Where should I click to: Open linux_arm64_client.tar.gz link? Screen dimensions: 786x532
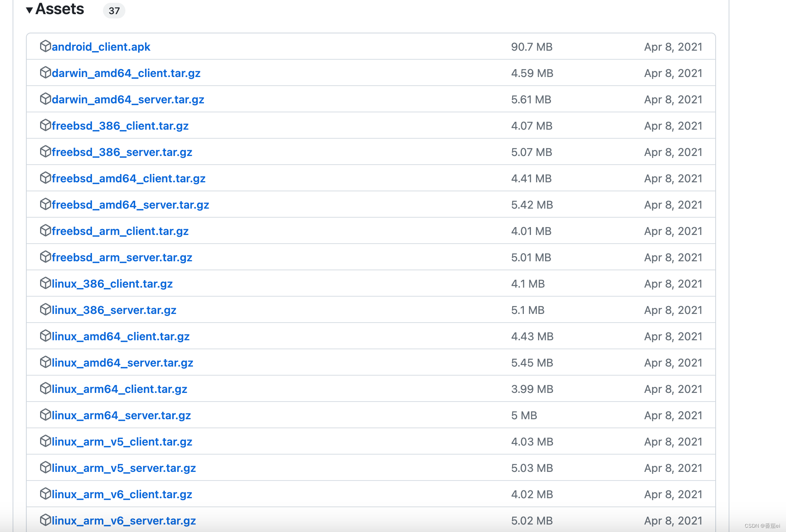(x=119, y=389)
